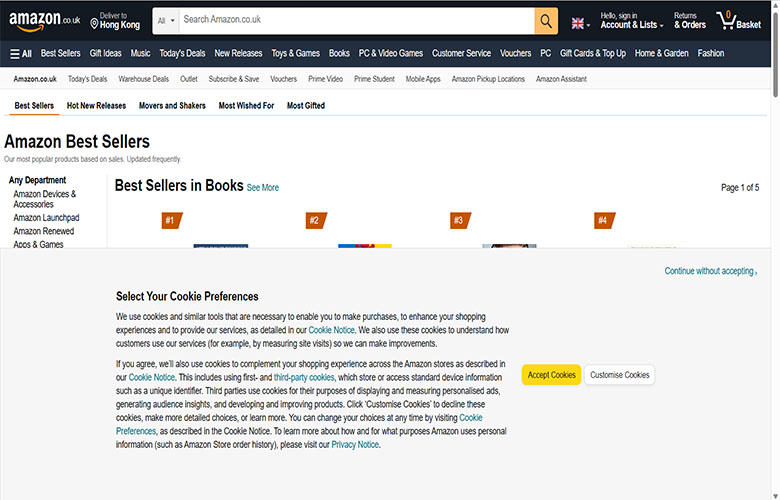The image size is (780, 500).
Task: Click Warehouse Deals in the sub navigation
Action: [x=144, y=79]
